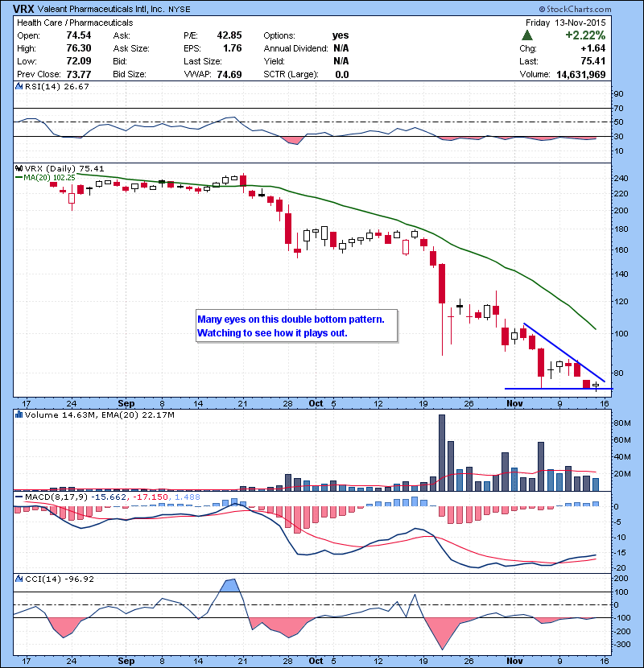Click the Open value 74.54
This screenshot has height=668, width=644.
coord(79,35)
